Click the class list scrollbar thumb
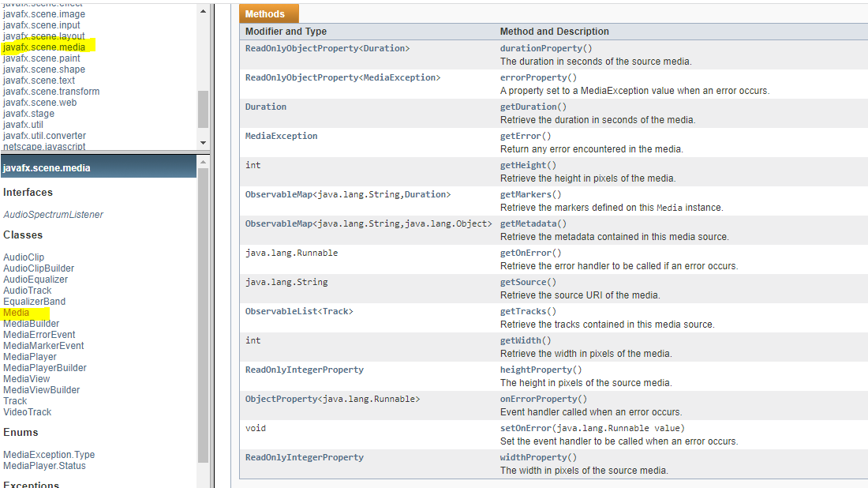Screen dimensions: 868x488 tap(203, 316)
